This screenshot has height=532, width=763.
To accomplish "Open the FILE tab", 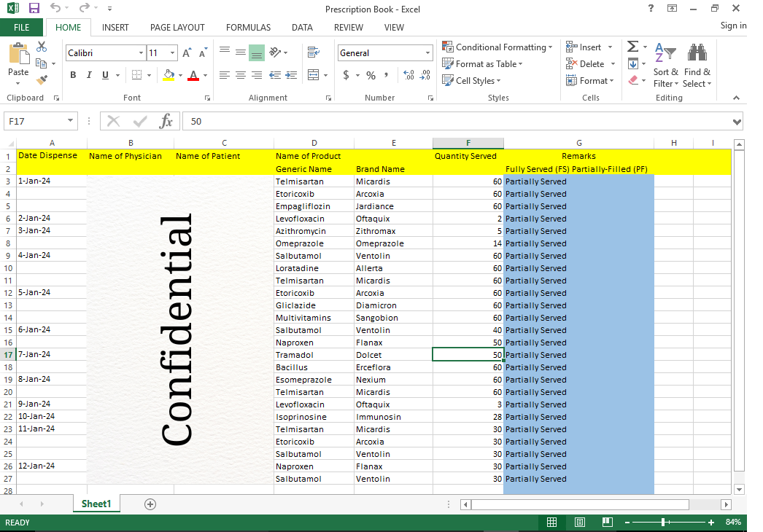I will pos(21,27).
